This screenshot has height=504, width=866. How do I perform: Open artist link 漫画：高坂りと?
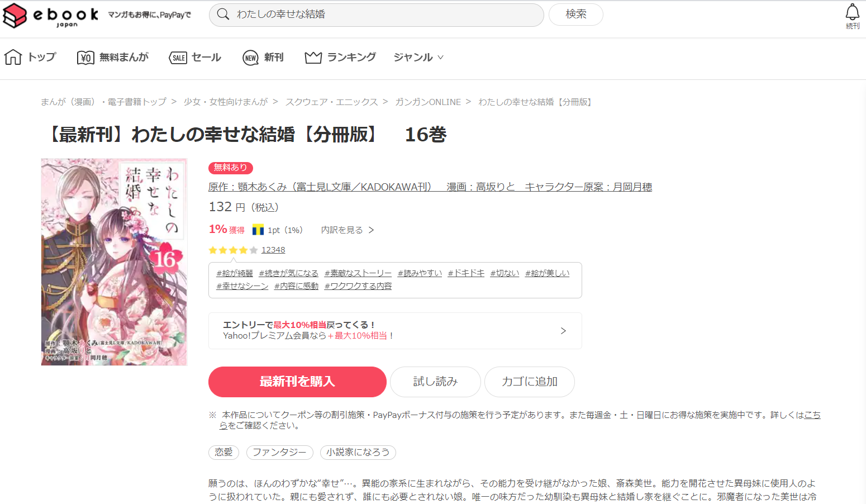(480, 187)
